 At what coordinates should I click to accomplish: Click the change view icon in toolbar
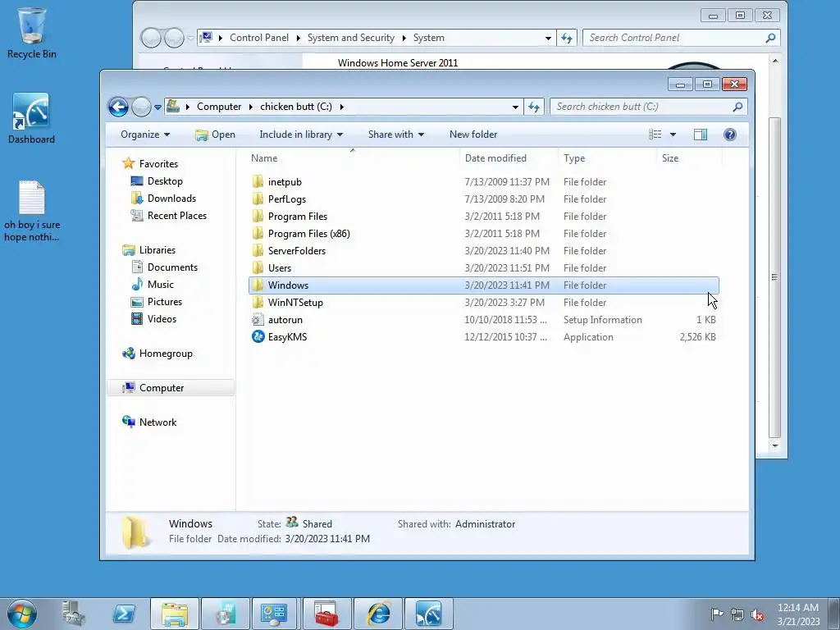click(655, 135)
